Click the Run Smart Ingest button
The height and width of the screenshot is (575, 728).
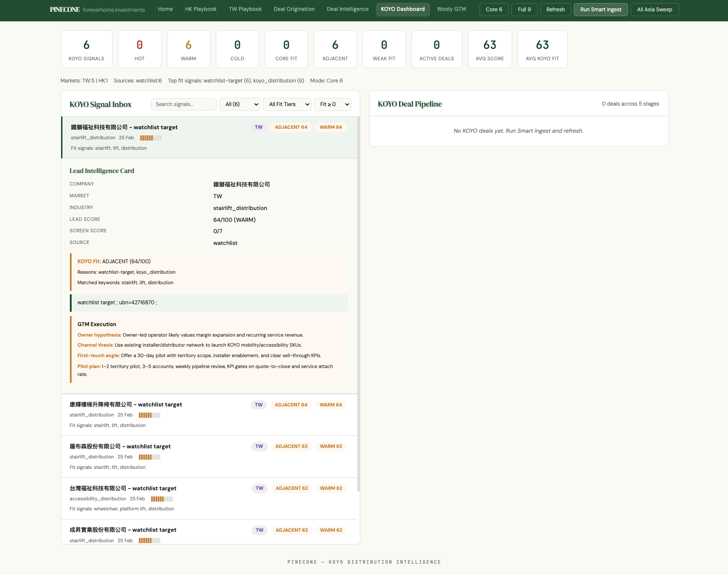(600, 9)
